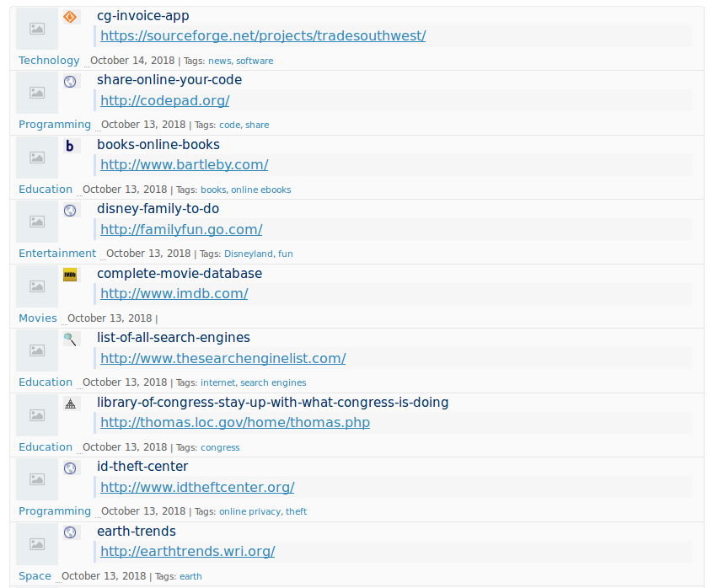The width and height of the screenshot is (713, 588).
Task: Click the globe icon beside id-theft-center
Action: click(70, 468)
